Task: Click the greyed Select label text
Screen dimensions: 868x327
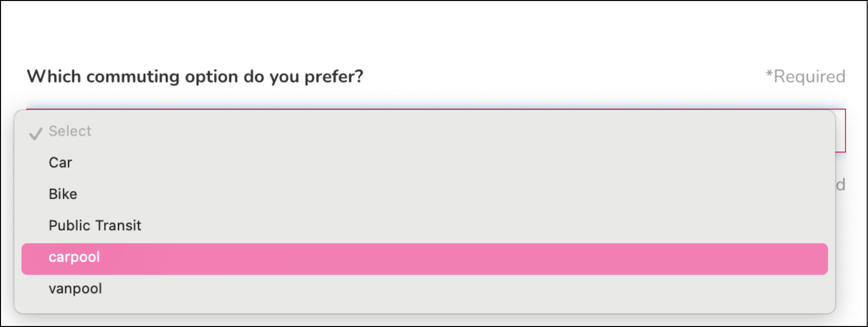Action: click(70, 131)
